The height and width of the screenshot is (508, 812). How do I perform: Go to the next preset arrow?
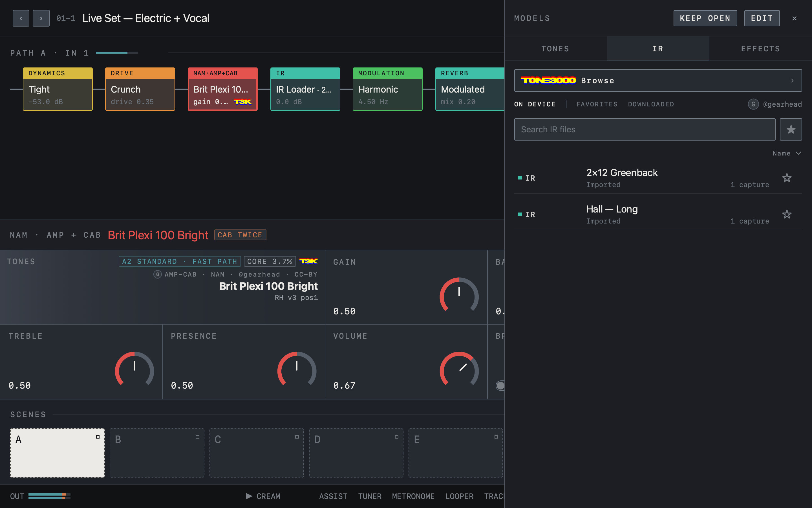click(x=41, y=18)
